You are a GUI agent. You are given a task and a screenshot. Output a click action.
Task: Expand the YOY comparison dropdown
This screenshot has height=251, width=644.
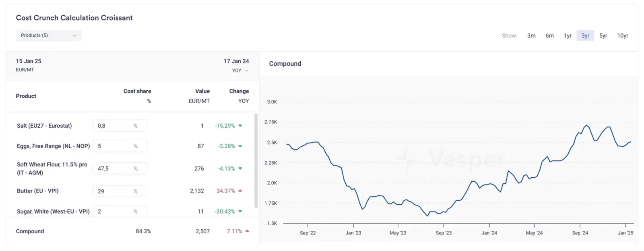point(240,71)
